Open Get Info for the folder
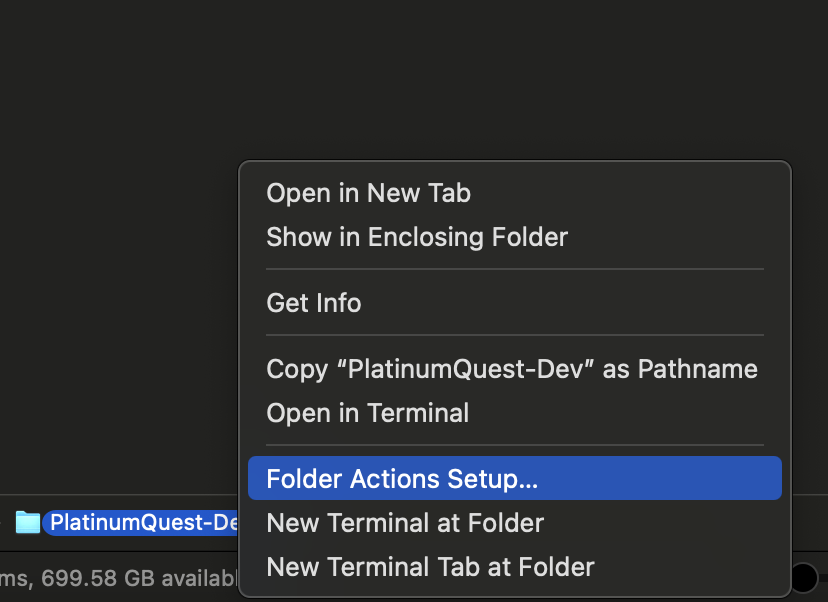This screenshot has height=602, width=828. (x=313, y=303)
